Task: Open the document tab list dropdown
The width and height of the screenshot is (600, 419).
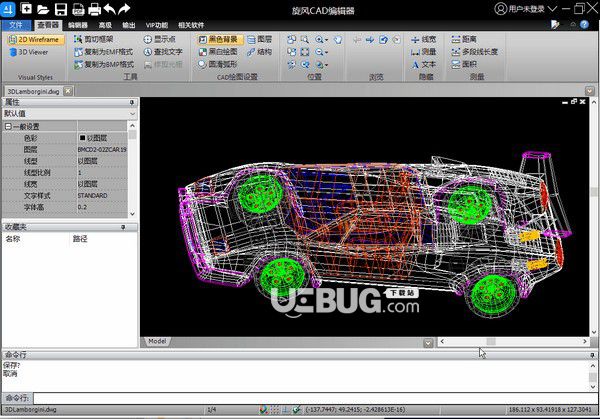Action: point(590,91)
